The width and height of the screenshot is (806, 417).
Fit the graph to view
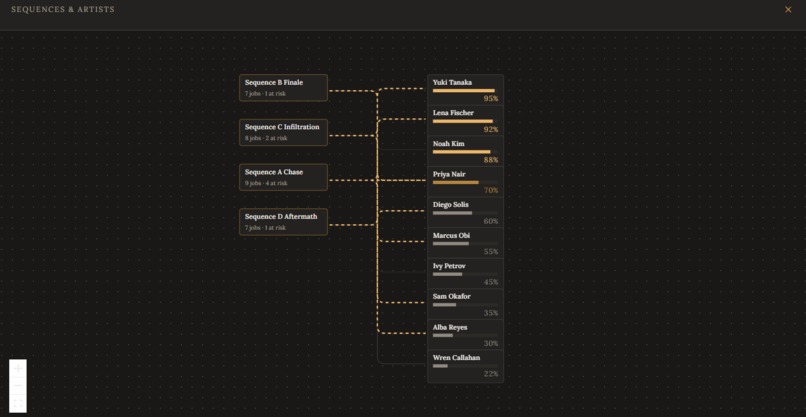point(18,403)
